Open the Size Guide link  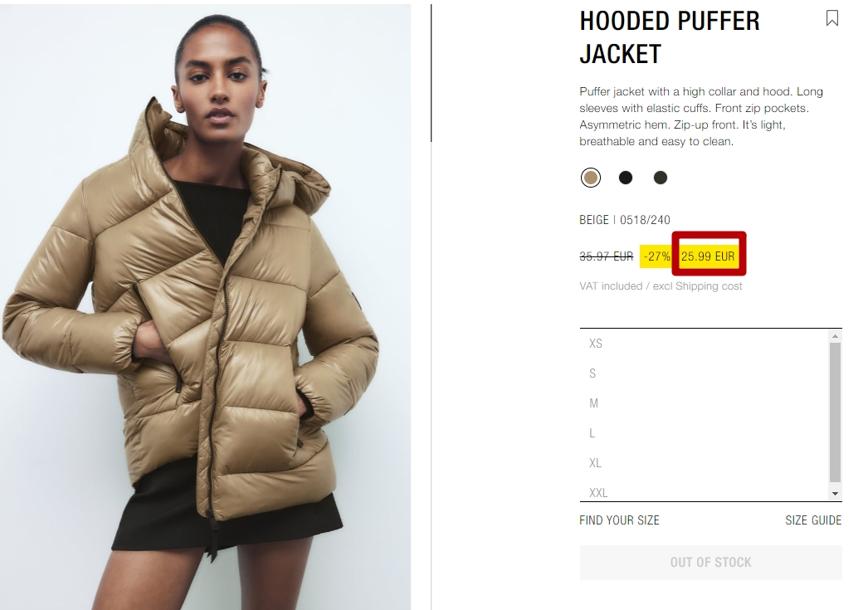point(813,520)
